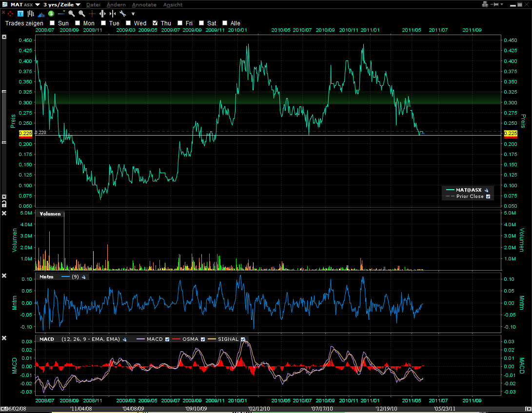Click the bar chart type icon

coord(31,14)
